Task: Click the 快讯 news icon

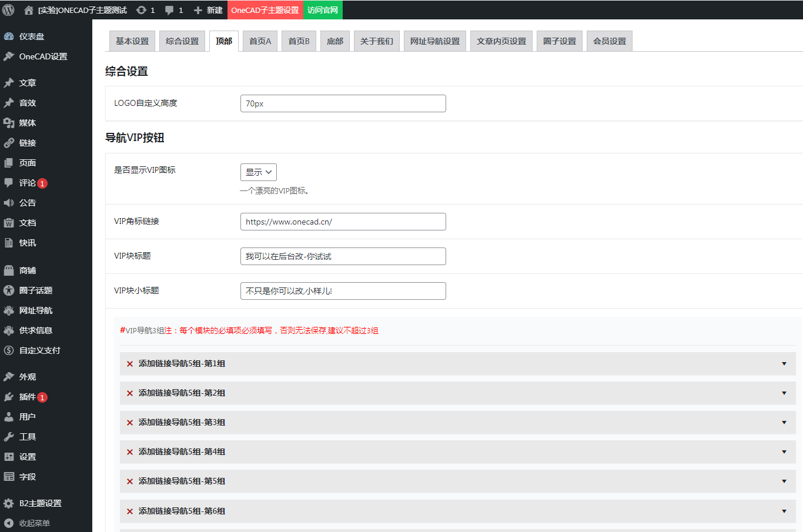Action: click(9, 243)
